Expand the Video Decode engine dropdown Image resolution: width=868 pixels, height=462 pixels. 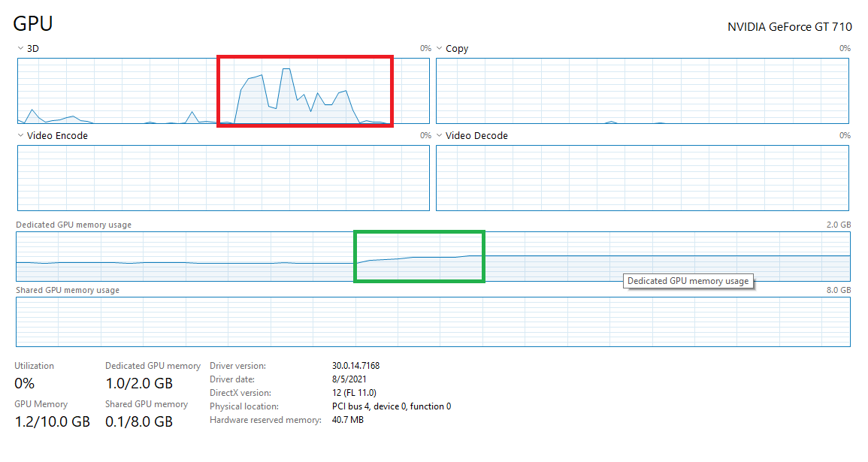(439, 136)
